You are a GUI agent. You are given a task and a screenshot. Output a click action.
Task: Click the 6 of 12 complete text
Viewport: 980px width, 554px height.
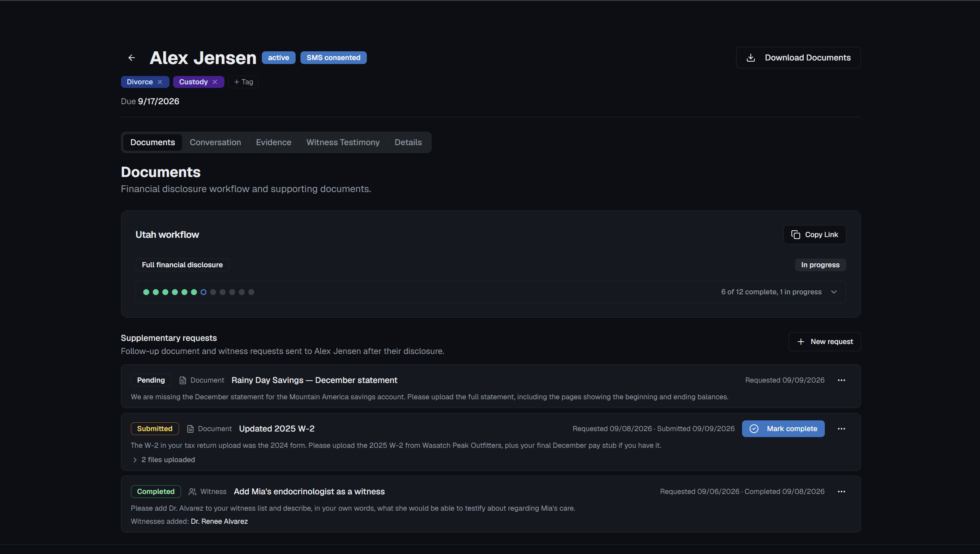click(771, 292)
